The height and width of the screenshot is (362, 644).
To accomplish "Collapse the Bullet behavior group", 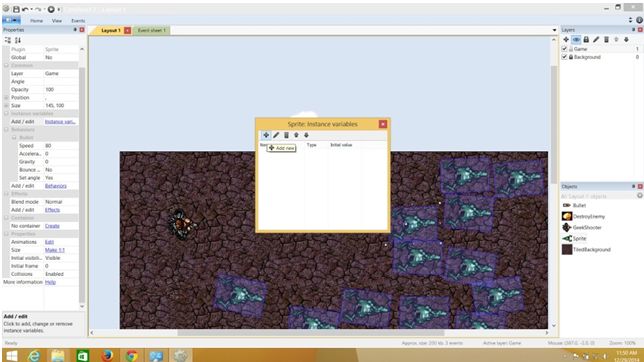I will click(x=14, y=138).
